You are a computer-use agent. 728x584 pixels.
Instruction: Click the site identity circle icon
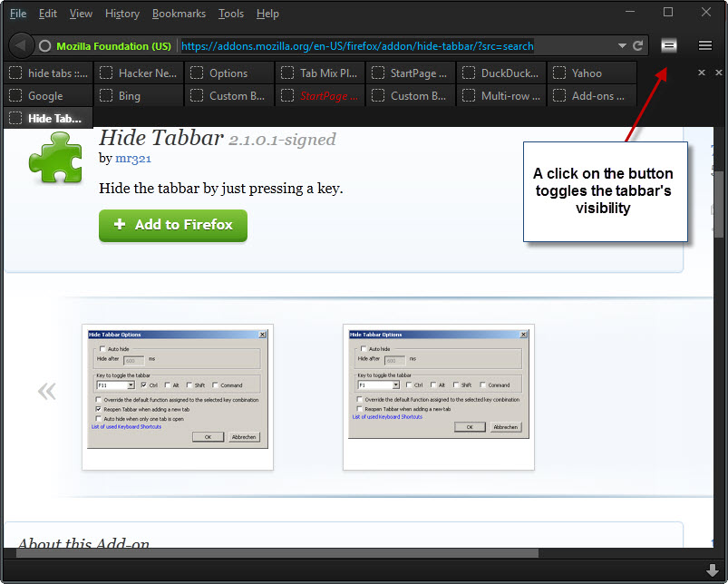(45, 46)
